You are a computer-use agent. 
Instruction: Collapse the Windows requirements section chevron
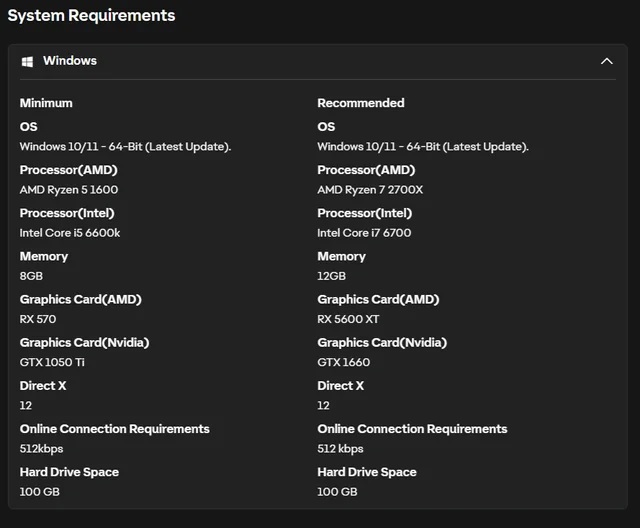[x=607, y=61]
